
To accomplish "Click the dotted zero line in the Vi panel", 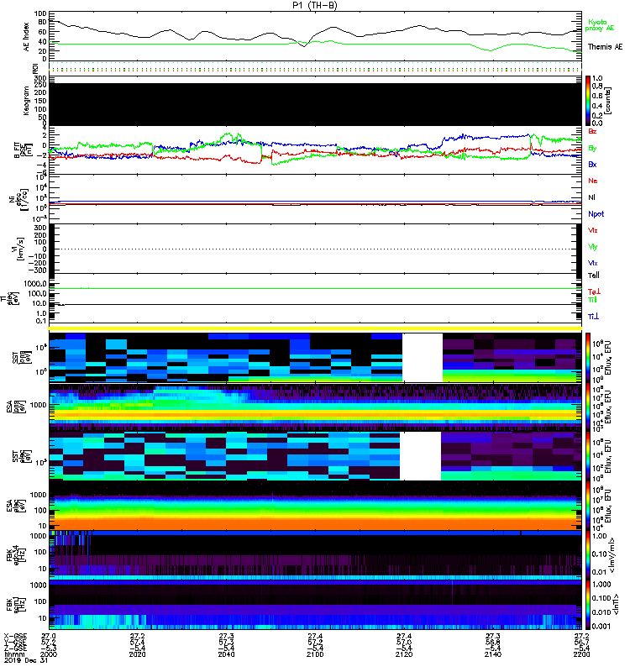I will point(316,249).
